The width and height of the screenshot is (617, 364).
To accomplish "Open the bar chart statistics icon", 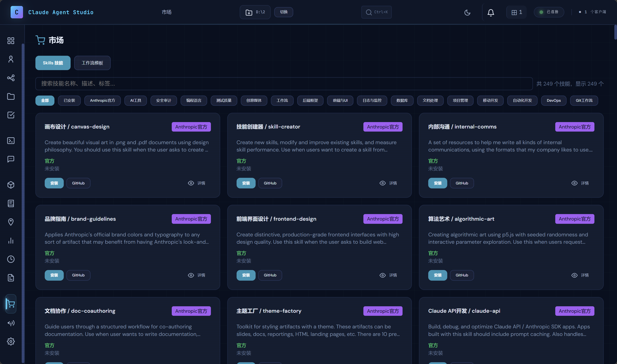I will pyautogui.click(x=11, y=241).
